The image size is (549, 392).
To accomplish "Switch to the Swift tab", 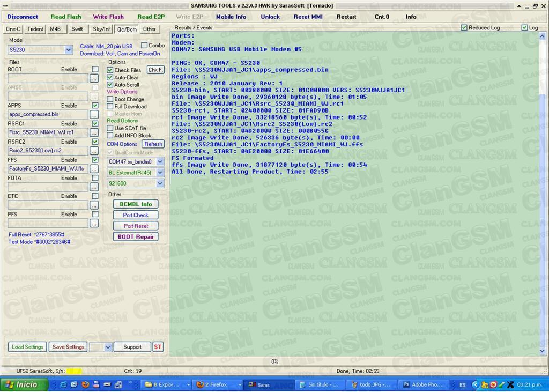I will (77, 29).
